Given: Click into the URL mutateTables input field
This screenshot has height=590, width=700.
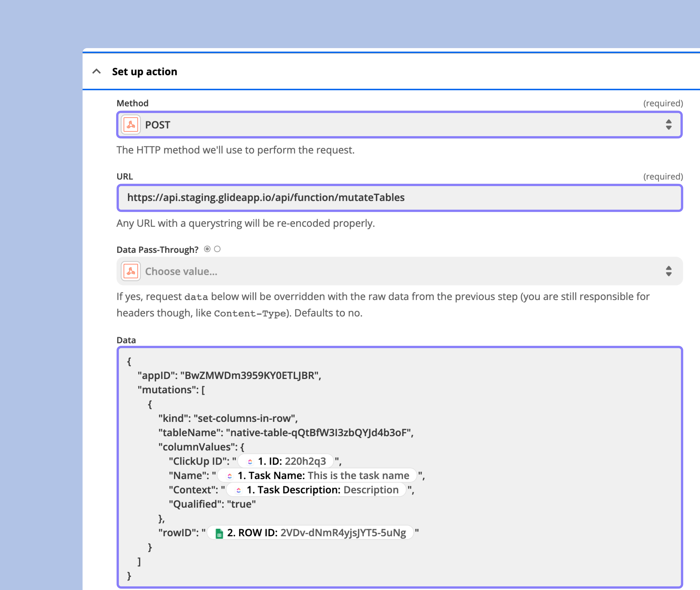Looking at the screenshot, I should (x=399, y=198).
